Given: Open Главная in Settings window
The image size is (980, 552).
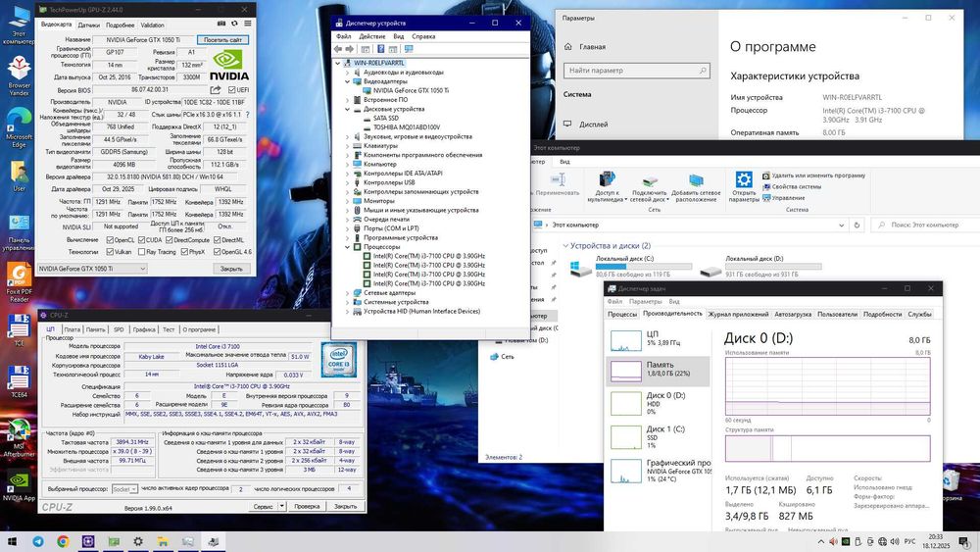Looking at the screenshot, I should tap(592, 47).
